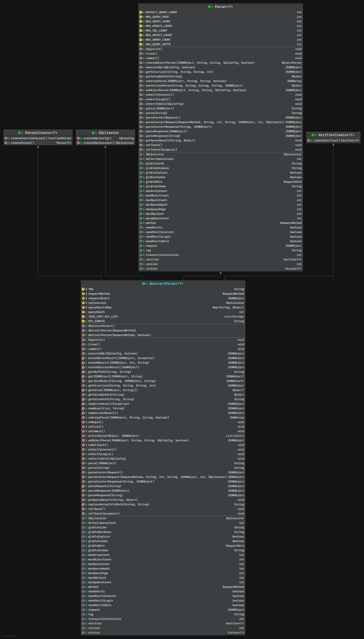Click List<Join>? return type of onJoinParse
This screenshot has height=639, width=364.
click(x=235, y=436)
